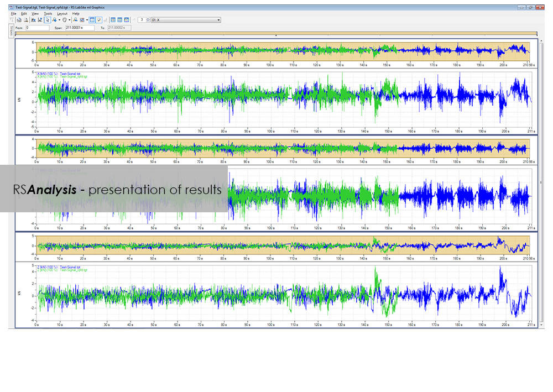Click the From input field
553x392 pixels.
pos(36,27)
